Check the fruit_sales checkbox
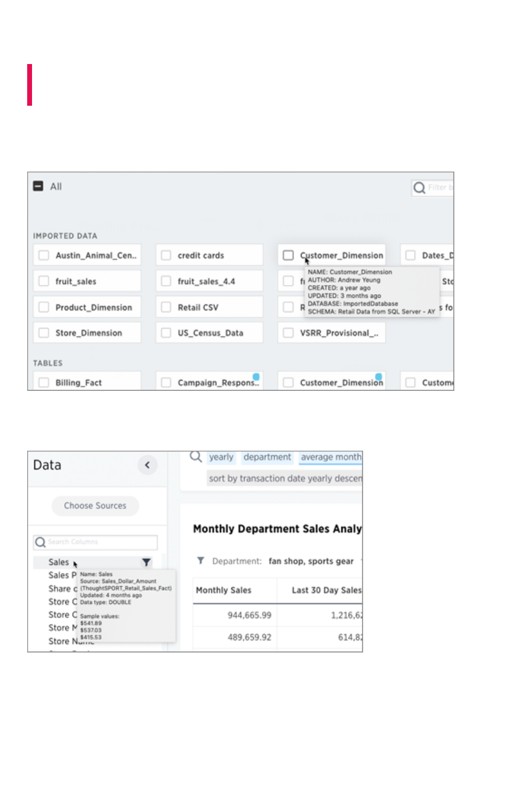Image resolution: width=522 pixels, height=812 pixels. click(x=43, y=281)
